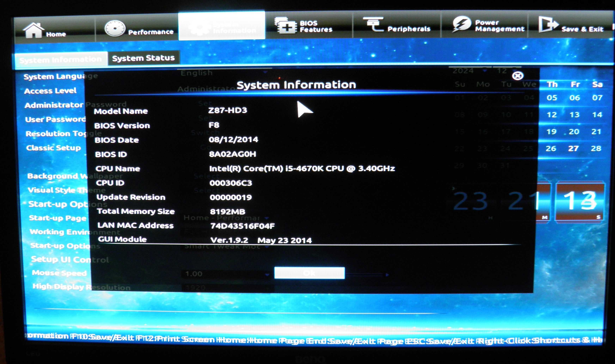
Task: Close the System Information dialog with X
Action: pyautogui.click(x=517, y=76)
